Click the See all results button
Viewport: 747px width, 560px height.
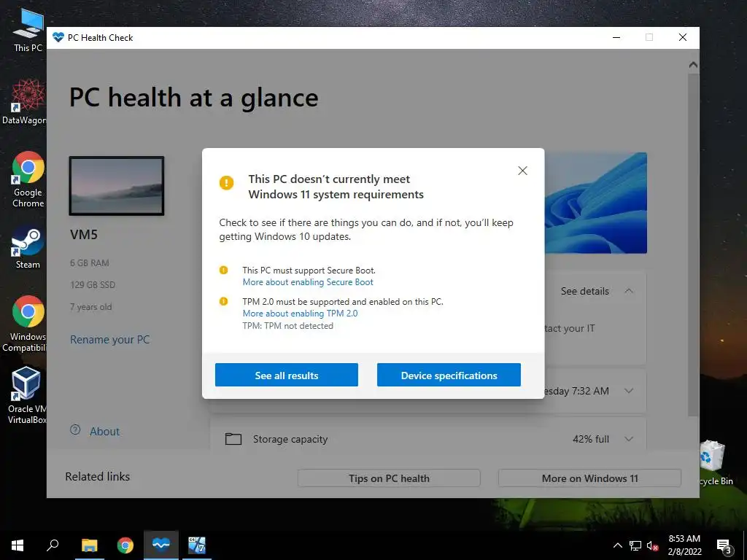[286, 376]
